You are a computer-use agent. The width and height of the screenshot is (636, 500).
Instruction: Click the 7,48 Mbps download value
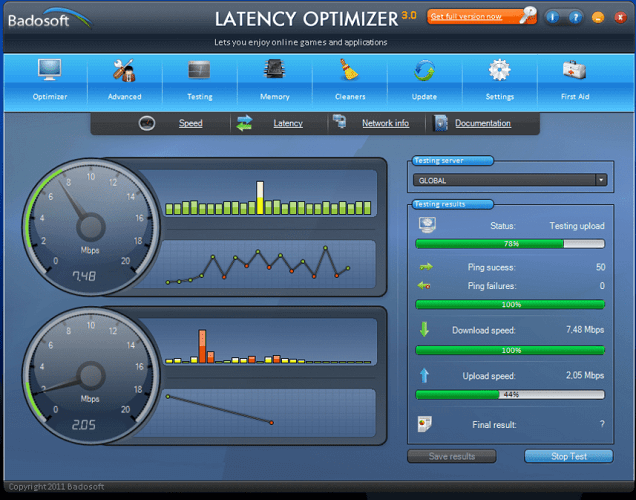[585, 329]
